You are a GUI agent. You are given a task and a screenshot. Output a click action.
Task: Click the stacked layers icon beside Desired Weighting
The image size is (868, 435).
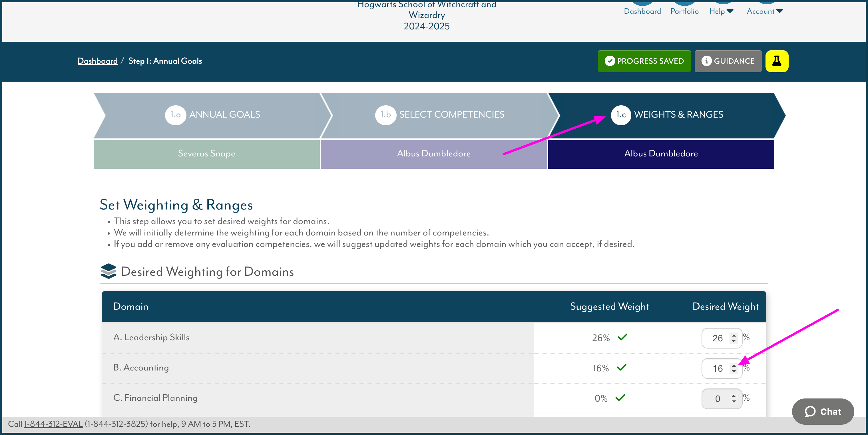pyautogui.click(x=108, y=271)
